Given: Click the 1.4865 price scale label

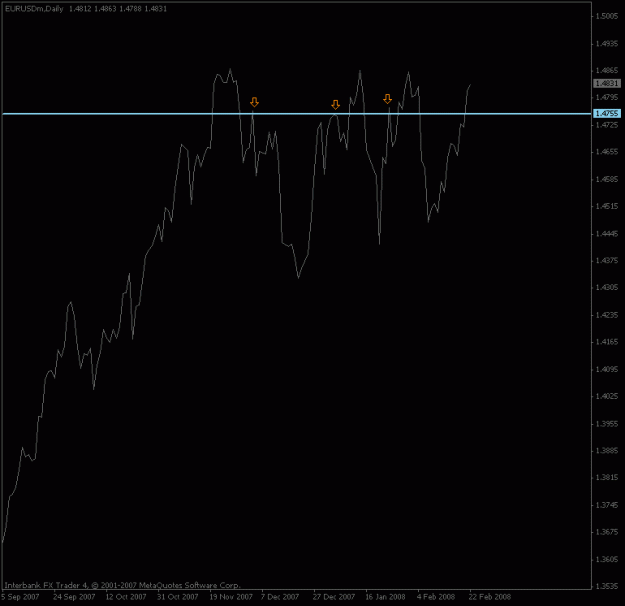Looking at the screenshot, I should (x=607, y=71).
